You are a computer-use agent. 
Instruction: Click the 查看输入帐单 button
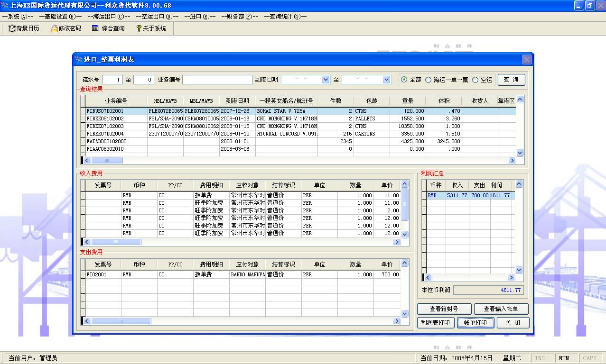tap(501, 309)
